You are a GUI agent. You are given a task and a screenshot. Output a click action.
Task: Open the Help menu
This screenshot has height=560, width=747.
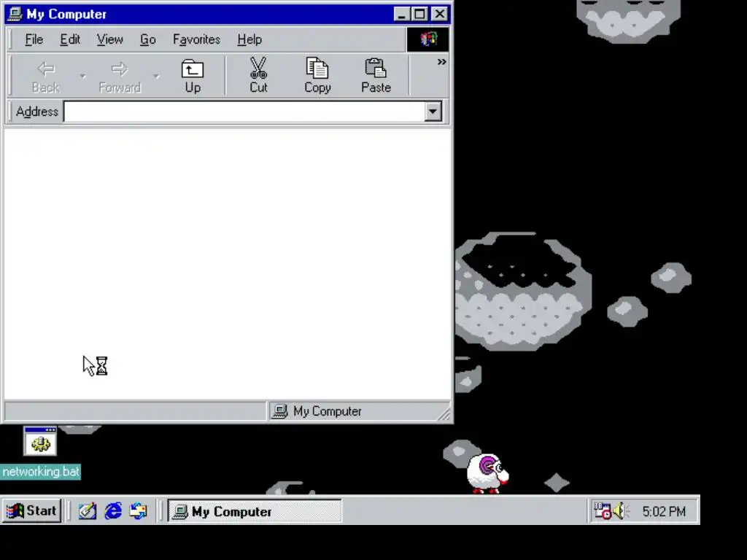(249, 39)
